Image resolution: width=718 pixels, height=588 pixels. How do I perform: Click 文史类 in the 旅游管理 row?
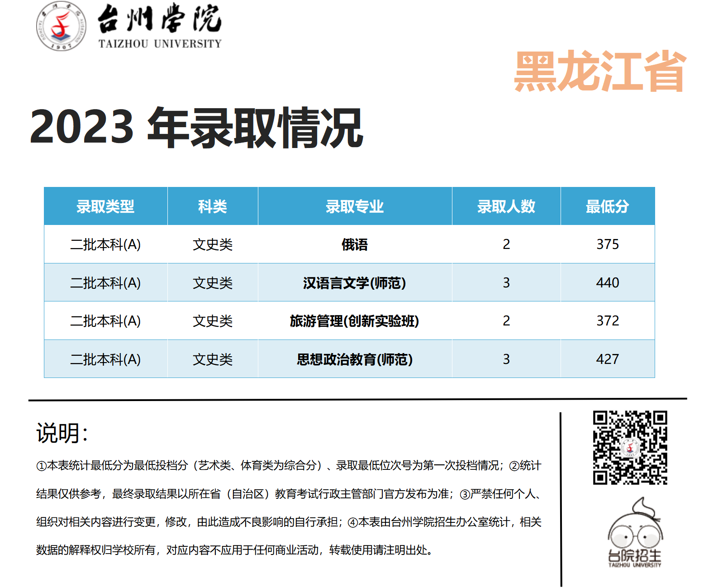pos(213,321)
